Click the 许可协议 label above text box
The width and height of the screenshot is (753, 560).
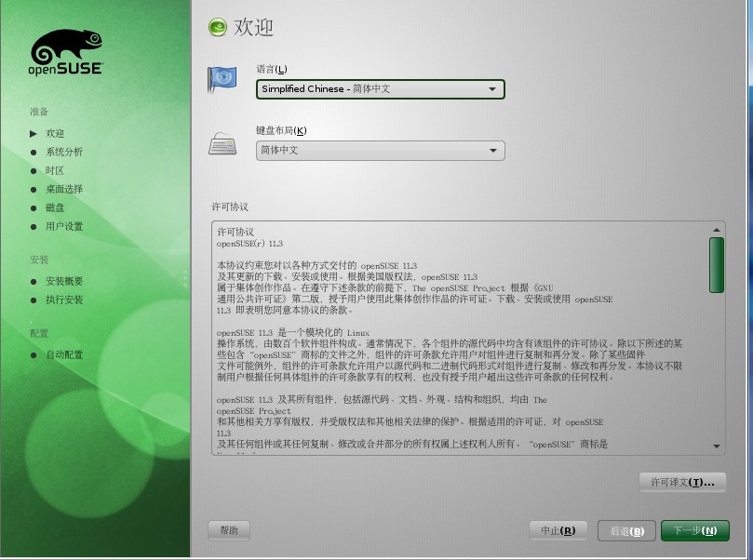[x=230, y=207]
